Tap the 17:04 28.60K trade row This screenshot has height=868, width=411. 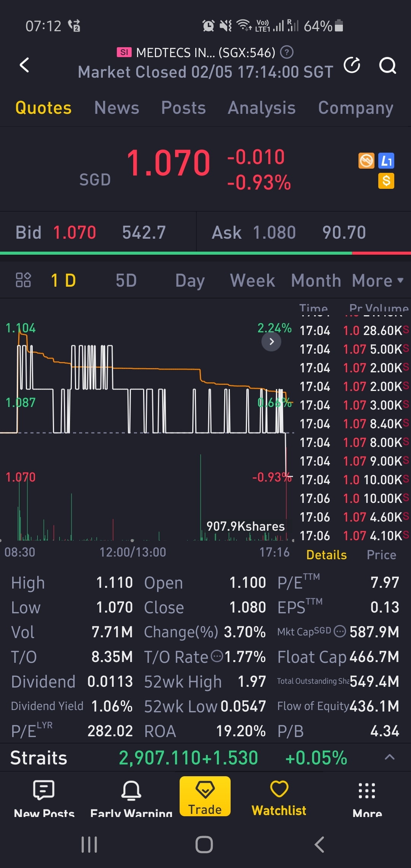[354, 330]
